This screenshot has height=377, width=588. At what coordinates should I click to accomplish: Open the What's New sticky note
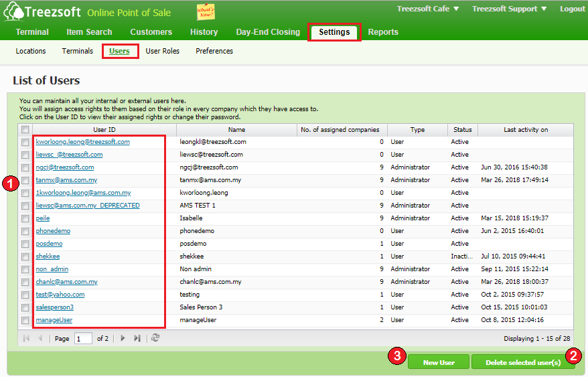[x=206, y=12]
